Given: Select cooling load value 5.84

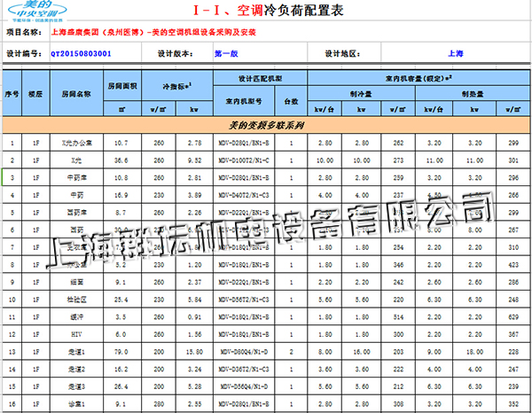Looking at the screenshot, I should coord(194,300).
